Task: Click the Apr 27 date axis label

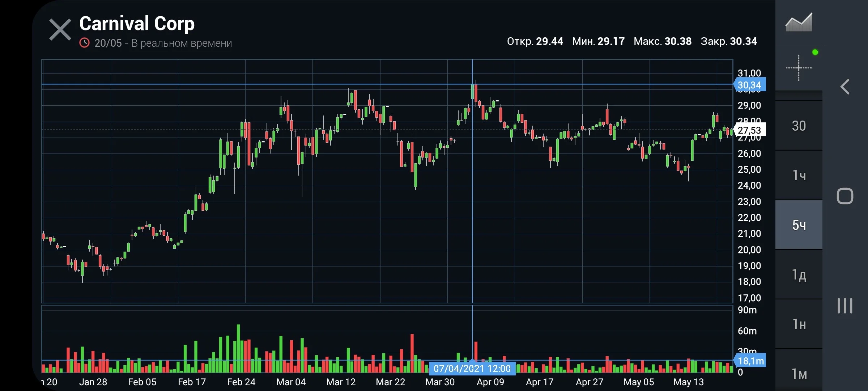Action: [589, 382]
